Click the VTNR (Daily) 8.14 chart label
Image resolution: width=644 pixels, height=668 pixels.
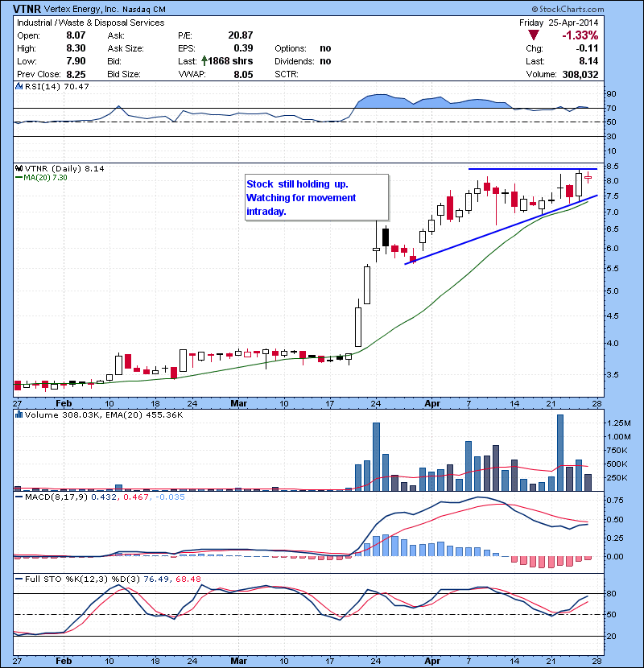click(64, 169)
